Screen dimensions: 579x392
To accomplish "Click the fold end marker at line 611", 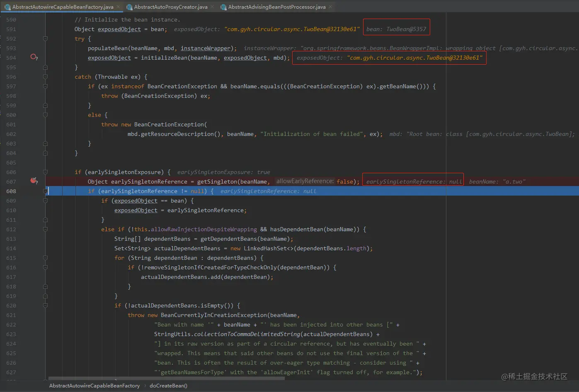I will [46, 220].
